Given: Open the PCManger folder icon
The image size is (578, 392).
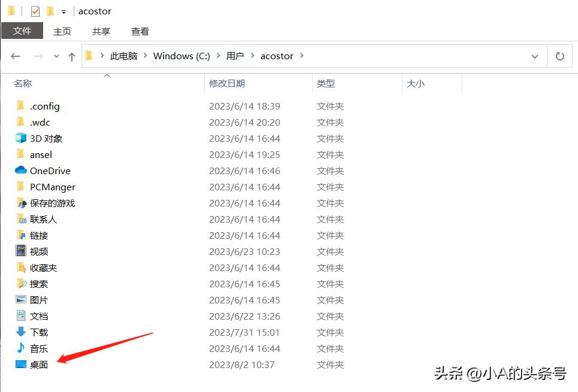Looking at the screenshot, I should [52, 187].
